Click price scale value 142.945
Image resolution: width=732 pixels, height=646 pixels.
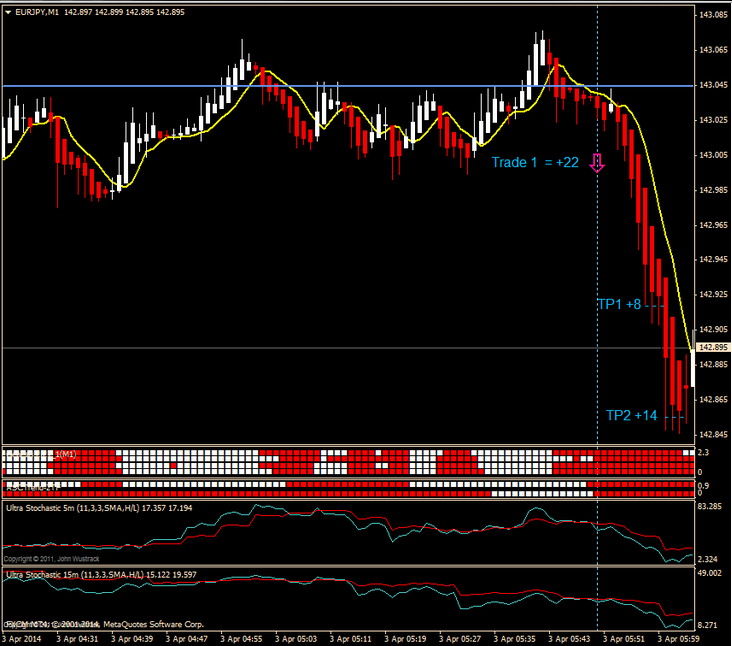(713, 260)
